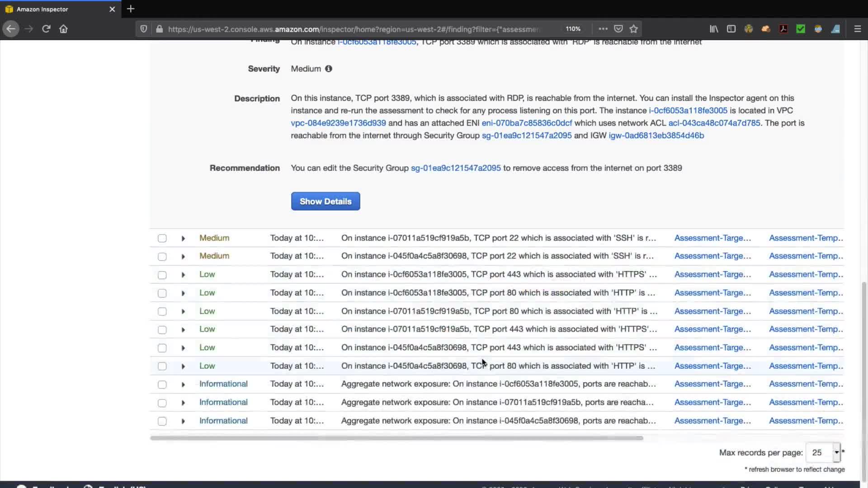Bookmark this page with the star icon

coord(634,29)
